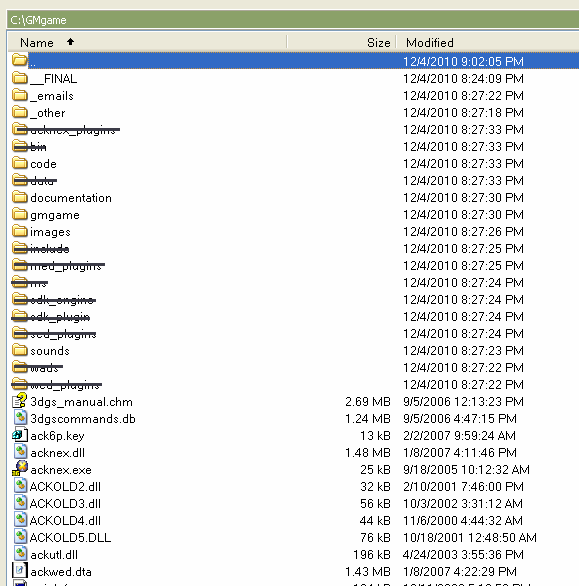Click the parent directory folder icon

pyautogui.click(x=19, y=60)
